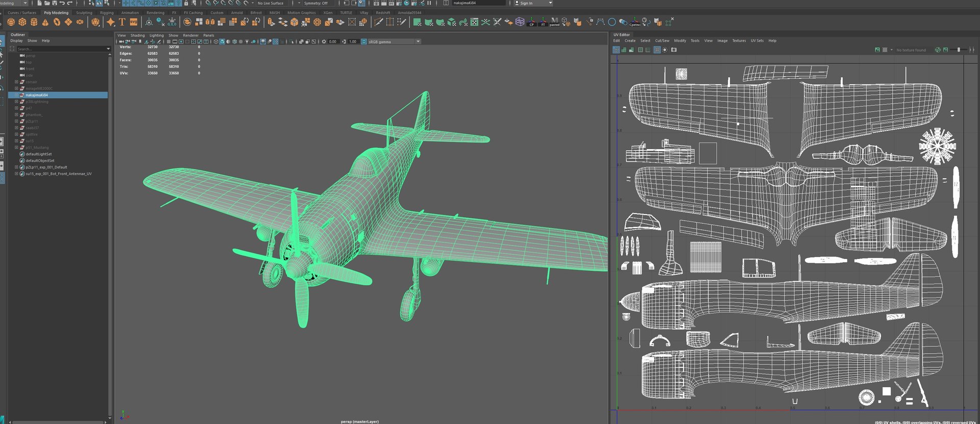Image resolution: width=980 pixels, height=424 pixels.
Task: Switch to the Sculpting shelf tab
Action: pos(84,13)
